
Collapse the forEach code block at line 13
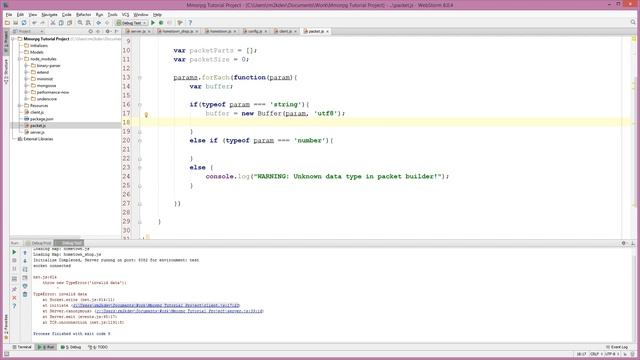pos(140,78)
